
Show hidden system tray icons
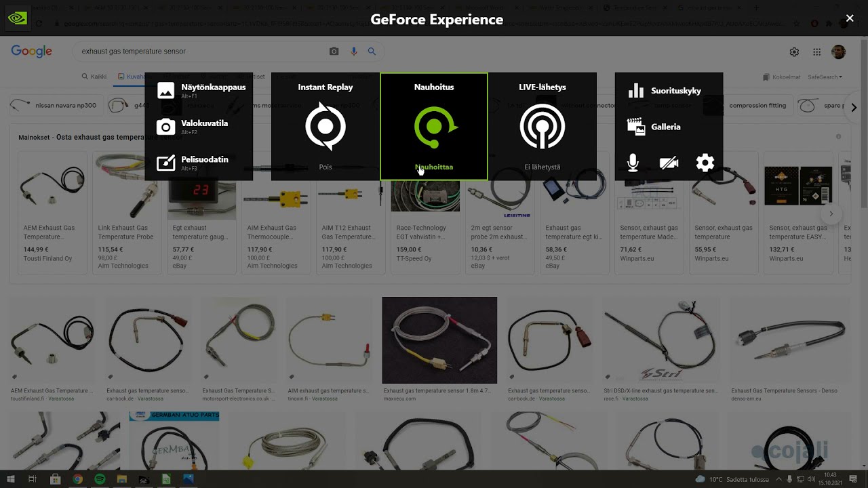click(778, 479)
